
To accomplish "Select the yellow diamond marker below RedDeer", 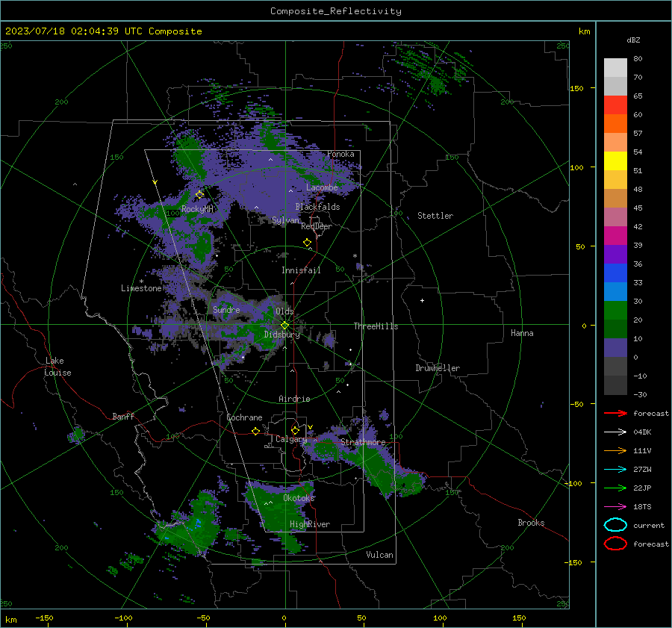I will pos(307,243).
